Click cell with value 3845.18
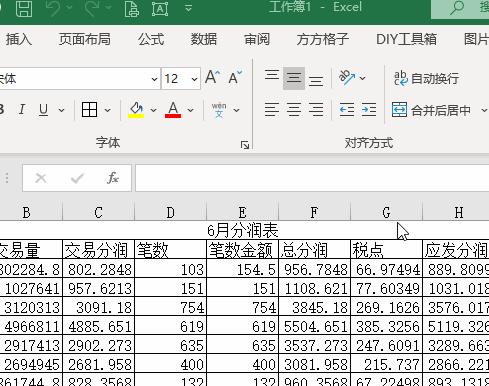 click(x=314, y=307)
